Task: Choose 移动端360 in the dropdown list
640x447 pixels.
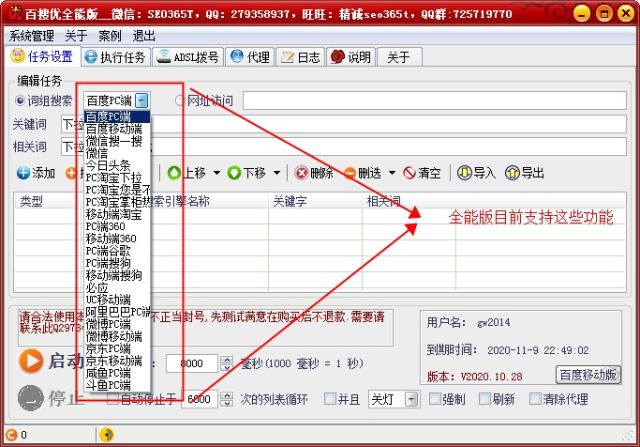Action: pyautogui.click(x=117, y=239)
